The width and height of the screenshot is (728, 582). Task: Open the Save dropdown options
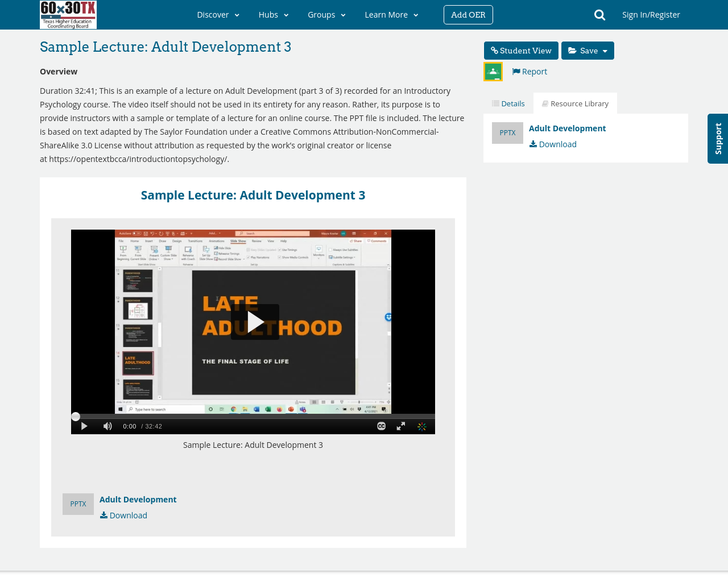coord(588,49)
